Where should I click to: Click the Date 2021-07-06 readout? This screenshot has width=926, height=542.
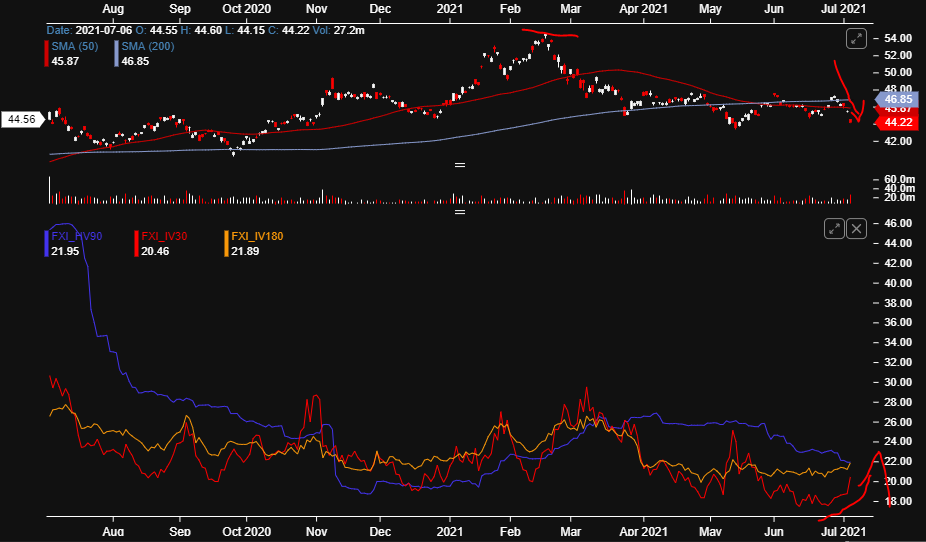coord(89,30)
